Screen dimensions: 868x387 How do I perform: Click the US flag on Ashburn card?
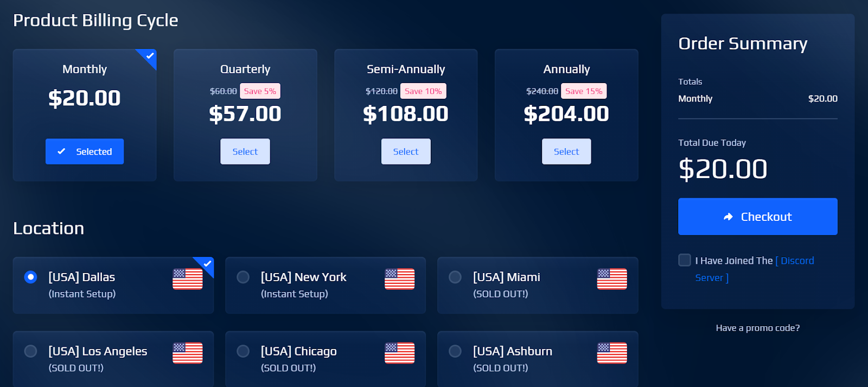(x=612, y=353)
